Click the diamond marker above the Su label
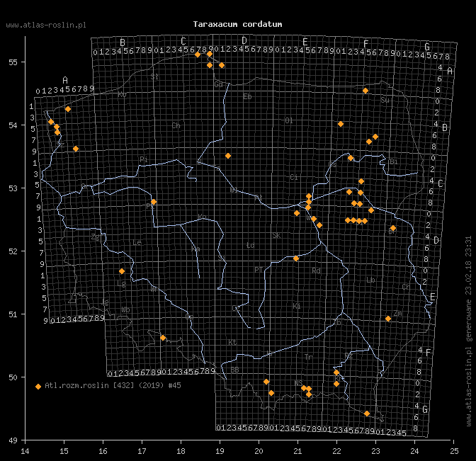The image size is (476, 461). click(x=365, y=91)
